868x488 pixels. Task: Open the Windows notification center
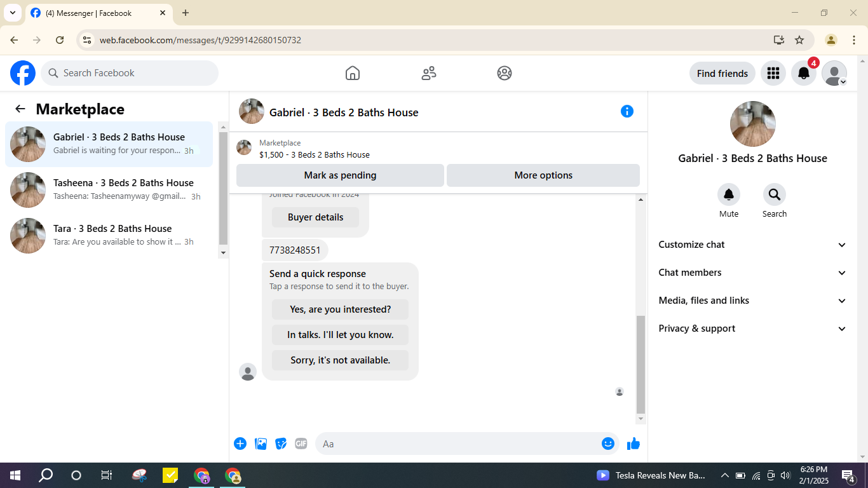[x=848, y=475]
